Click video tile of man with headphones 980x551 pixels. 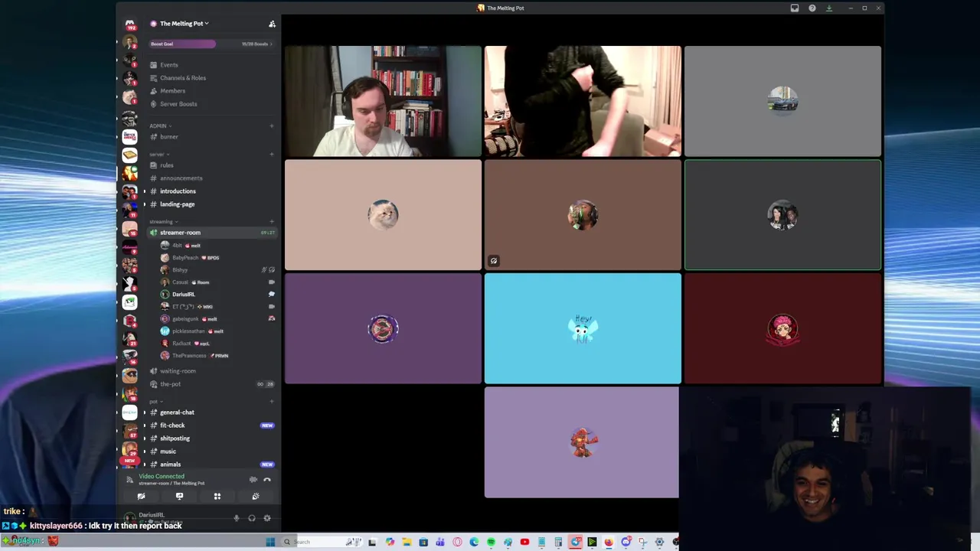[x=383, y=101]
